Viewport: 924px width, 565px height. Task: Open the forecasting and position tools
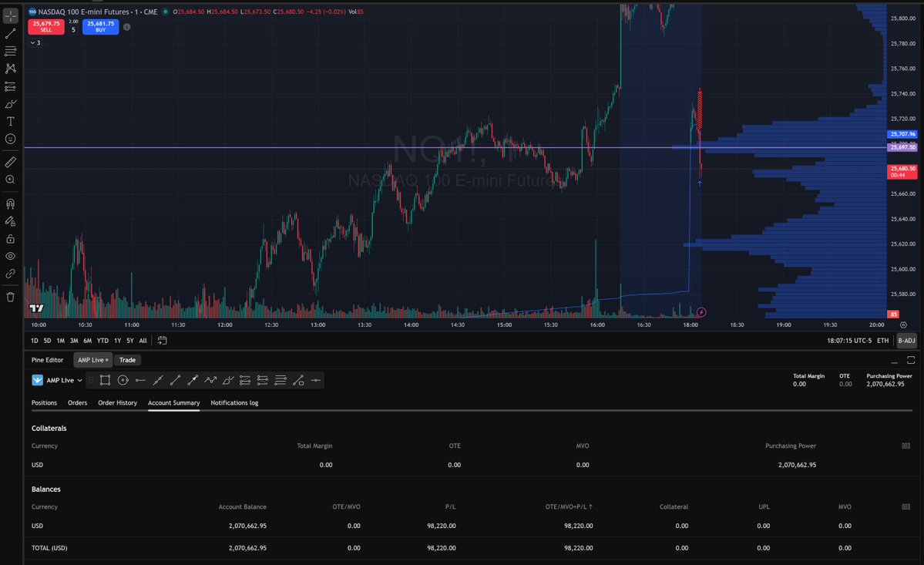tap(11, 86)
